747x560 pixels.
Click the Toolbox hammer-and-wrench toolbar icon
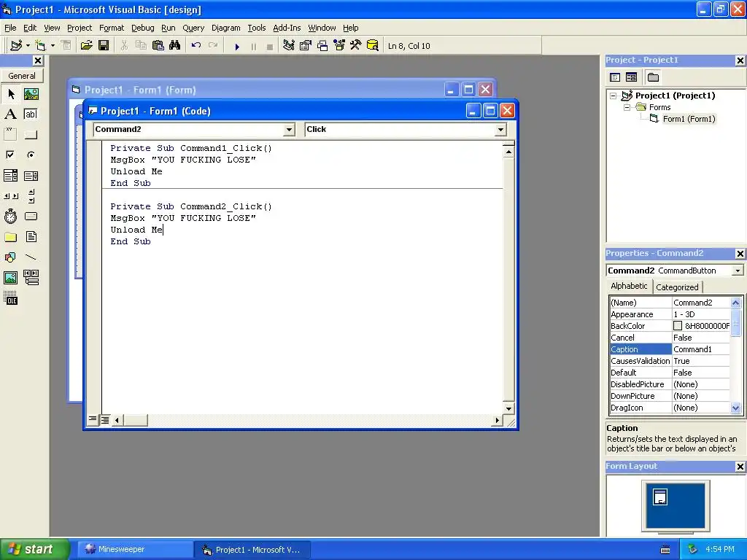click(356, 46)
